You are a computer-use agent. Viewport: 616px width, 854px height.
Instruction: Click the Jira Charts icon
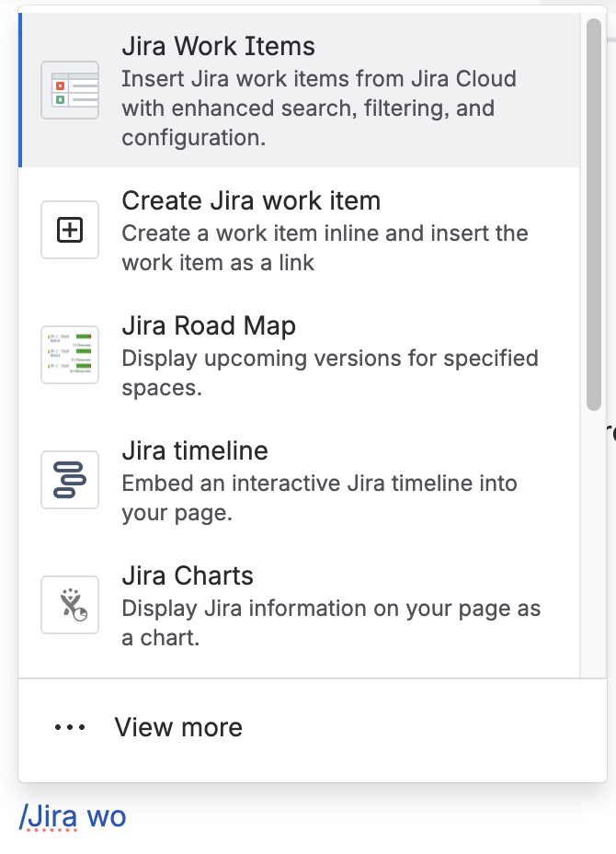(70, 604)
